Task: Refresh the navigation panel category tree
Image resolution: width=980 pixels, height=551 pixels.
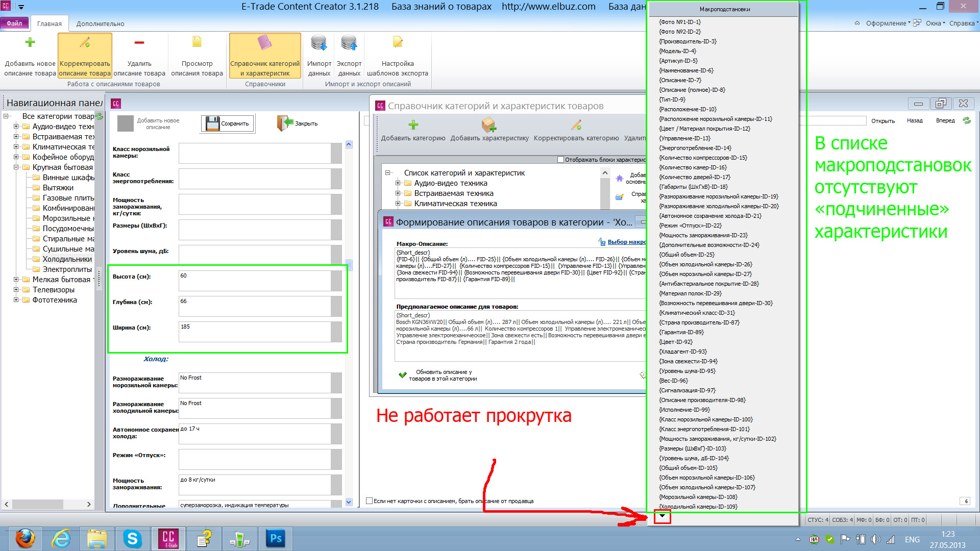Action: (x=99, y=116)
